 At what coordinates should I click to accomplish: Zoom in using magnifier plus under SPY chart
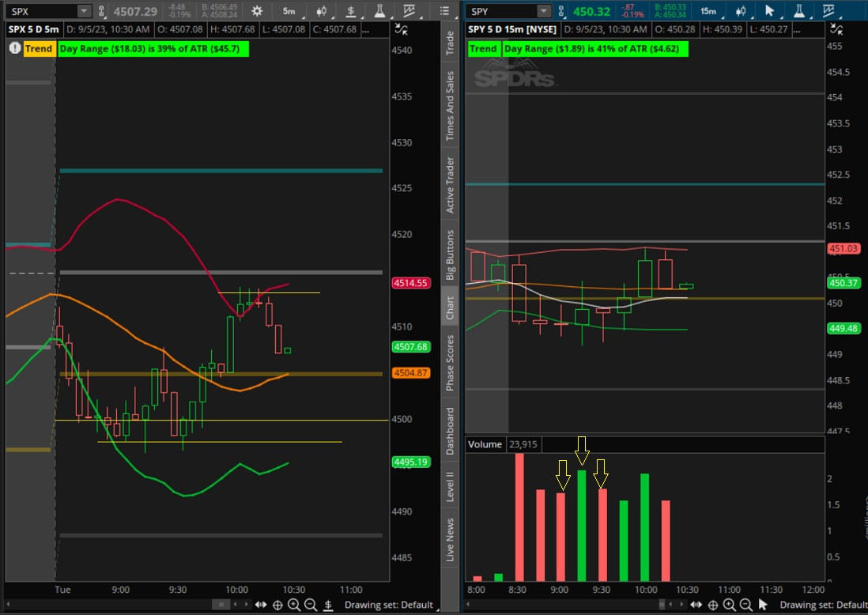pos(730,605)
